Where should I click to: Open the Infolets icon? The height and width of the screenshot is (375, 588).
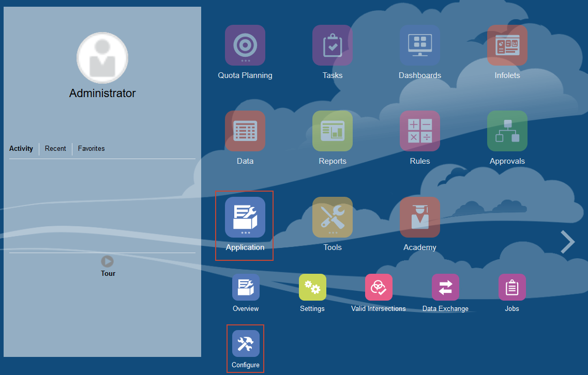click(x=507, y=45)
